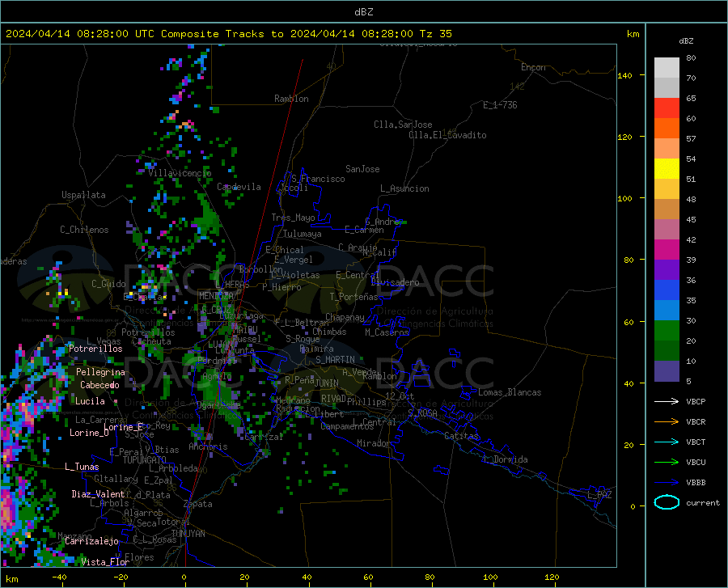The width and height of the screenshot is (728, 588).
Task: Click the Vista_Flor label
Action: click(x=105, y=562)
